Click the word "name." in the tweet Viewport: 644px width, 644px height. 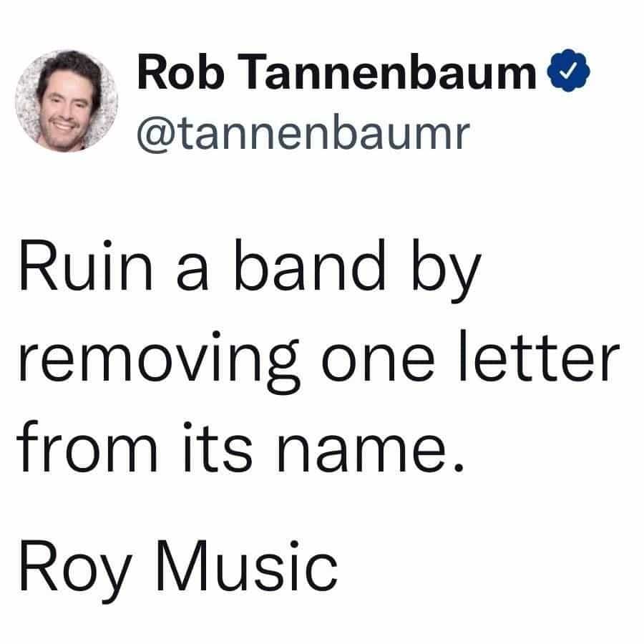click(x=371, y=452)
